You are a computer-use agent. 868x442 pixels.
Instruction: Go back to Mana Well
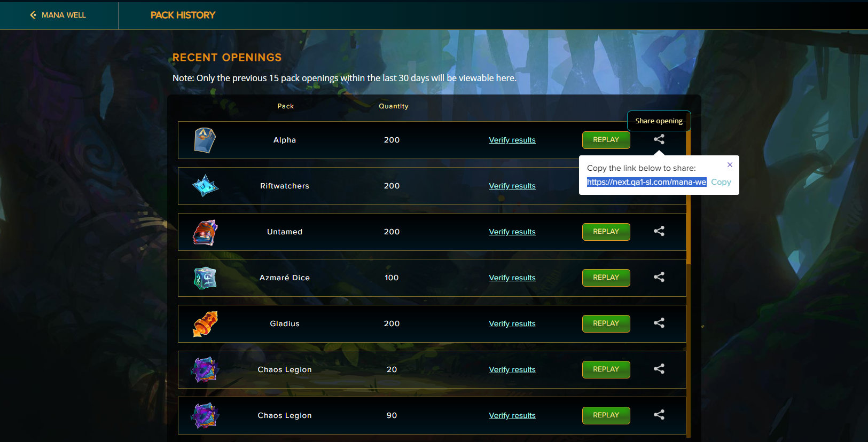[58, 15]
